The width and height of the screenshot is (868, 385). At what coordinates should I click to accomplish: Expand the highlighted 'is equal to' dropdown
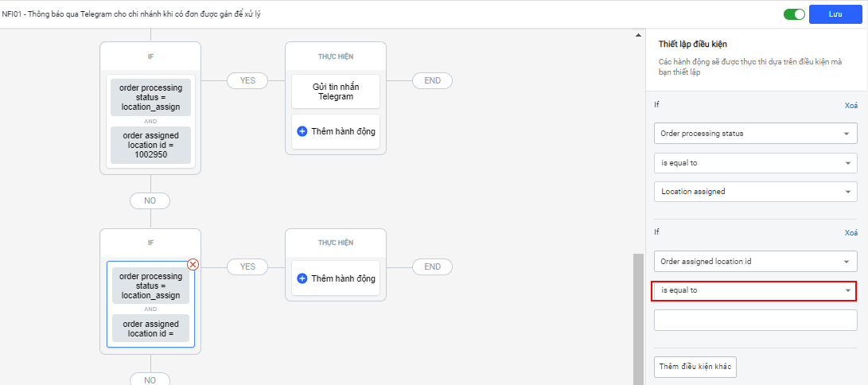tap(754, 290)
